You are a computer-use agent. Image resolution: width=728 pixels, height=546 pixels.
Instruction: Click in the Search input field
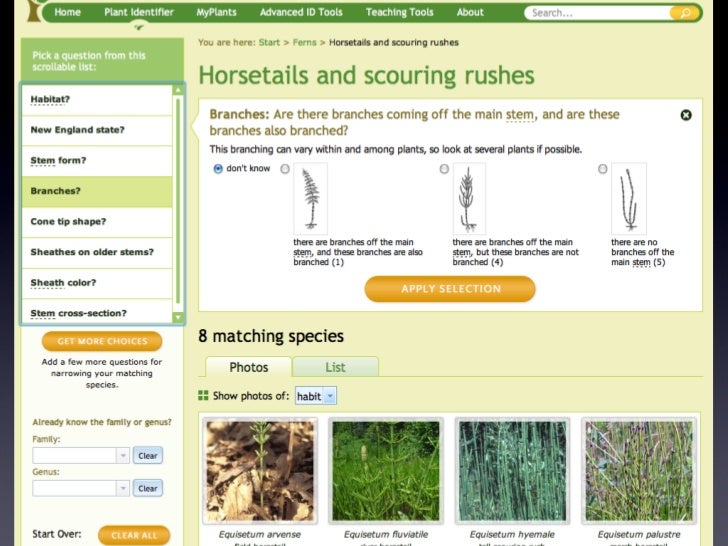coord(598,13)
